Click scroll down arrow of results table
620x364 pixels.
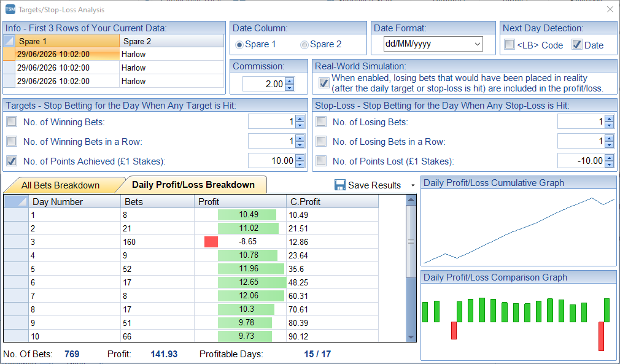click(x=411, y=337)
